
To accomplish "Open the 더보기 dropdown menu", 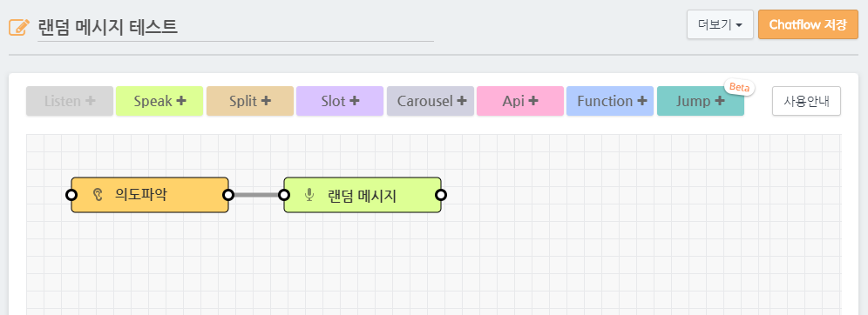I will [720, 25].
